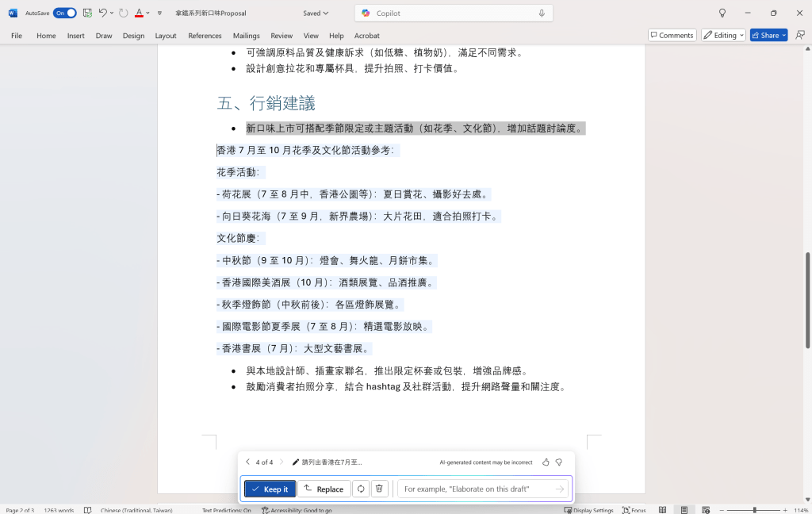Open the font color dropdown arrow
The width and height of the screenshot is (812, 514).
148,13
